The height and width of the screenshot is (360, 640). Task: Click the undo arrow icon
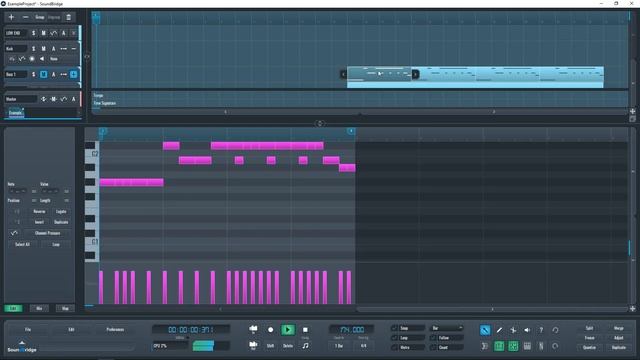click(x=555, y=330)
